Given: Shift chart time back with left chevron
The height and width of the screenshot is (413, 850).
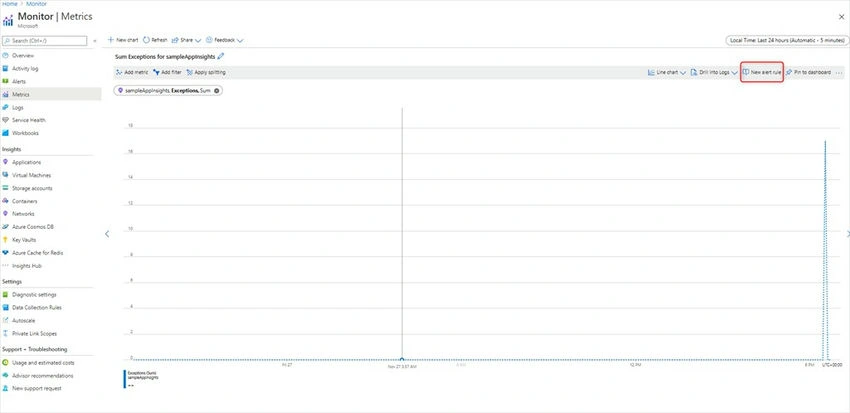Looking at the screenshot, I should click(x=107, y=234).
